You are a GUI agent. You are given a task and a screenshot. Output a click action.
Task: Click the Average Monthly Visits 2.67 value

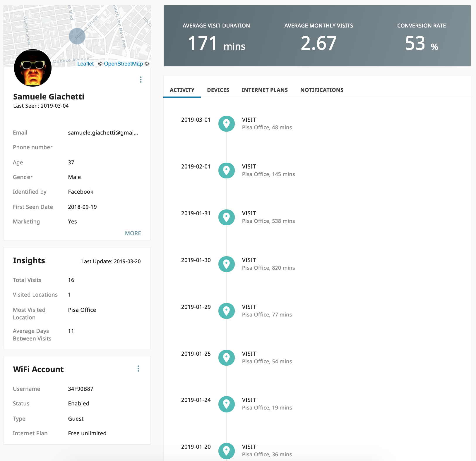(x=319, y=43)
